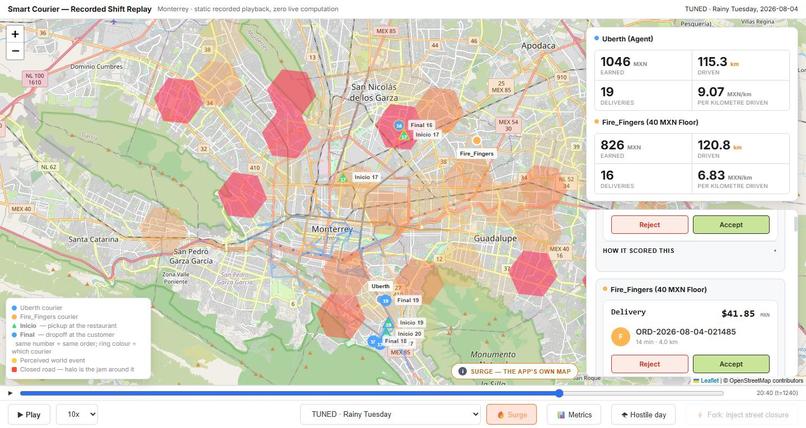The image size is (806, 428).
Task: Click the Fire_Fingers map label
Action: pos(477,154)
